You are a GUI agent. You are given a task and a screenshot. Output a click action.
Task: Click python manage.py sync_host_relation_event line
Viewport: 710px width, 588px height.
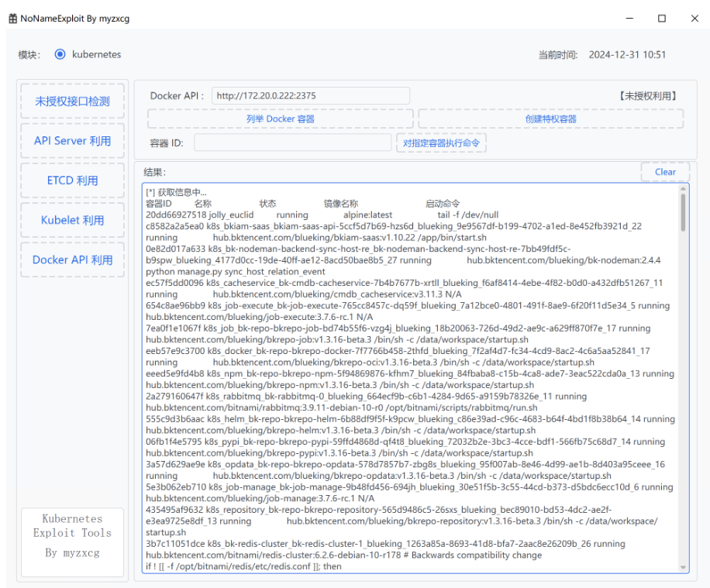point(236,271)
